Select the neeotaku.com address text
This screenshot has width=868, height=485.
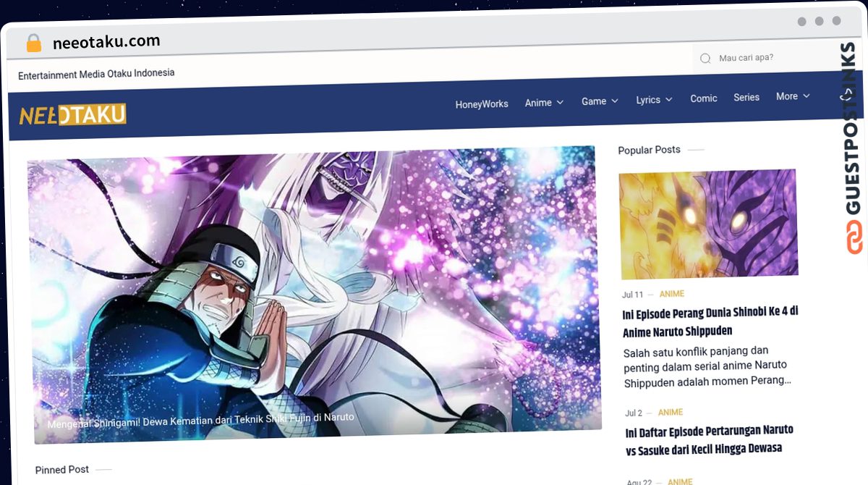[x=106, y=42]
